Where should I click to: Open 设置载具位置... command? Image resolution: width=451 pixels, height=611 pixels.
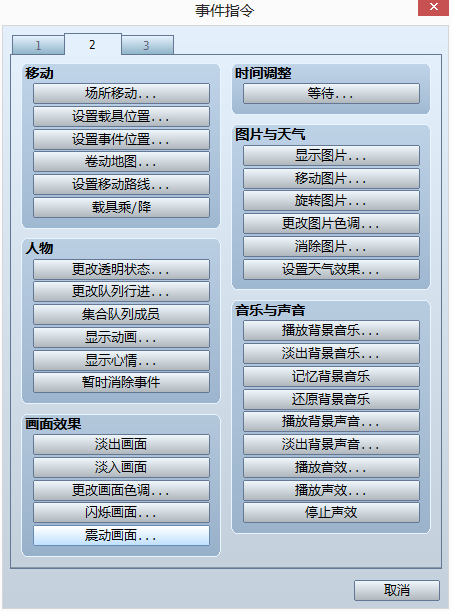(x=121, y=116)
